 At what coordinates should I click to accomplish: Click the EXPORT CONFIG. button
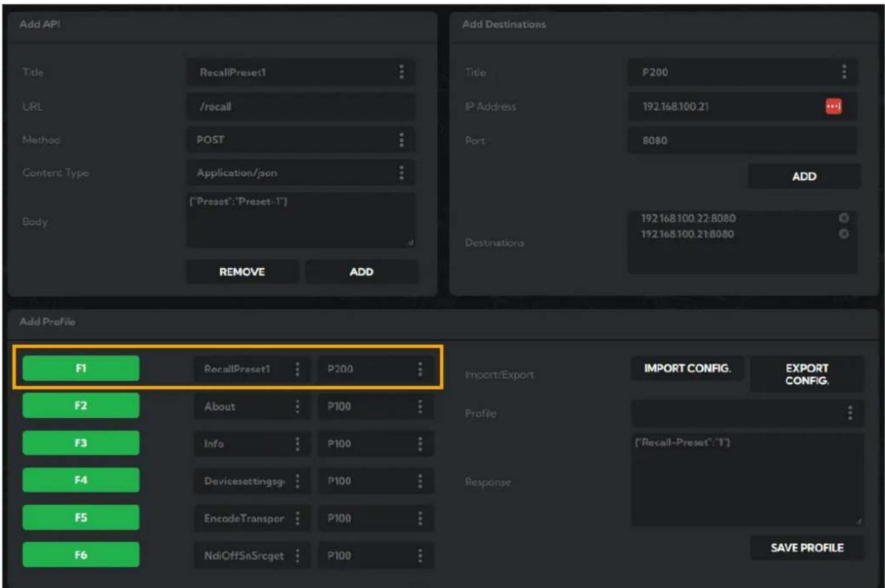click(x=807, y=374)
